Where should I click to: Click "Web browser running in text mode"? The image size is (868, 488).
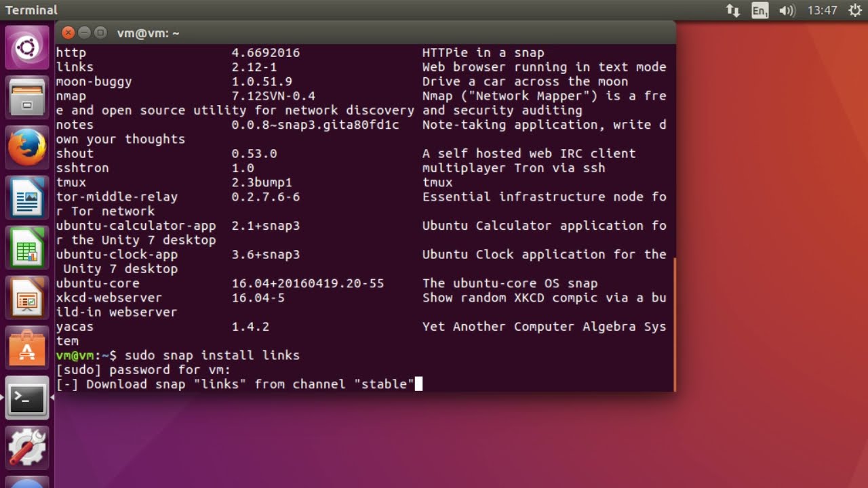[545, 67]
